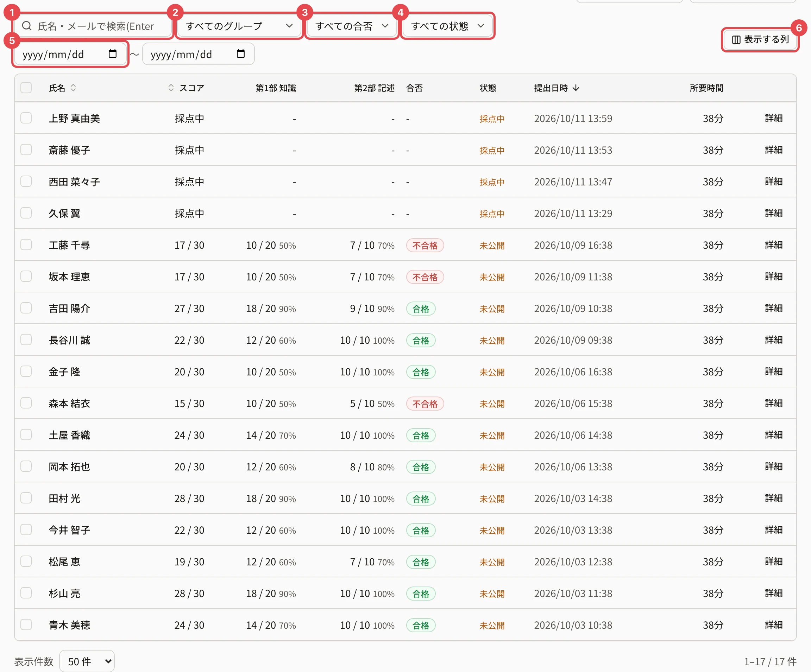Select the checkbox for 吉田 陽介
Screen dimensions: 811x672
[x=26, y=308]
